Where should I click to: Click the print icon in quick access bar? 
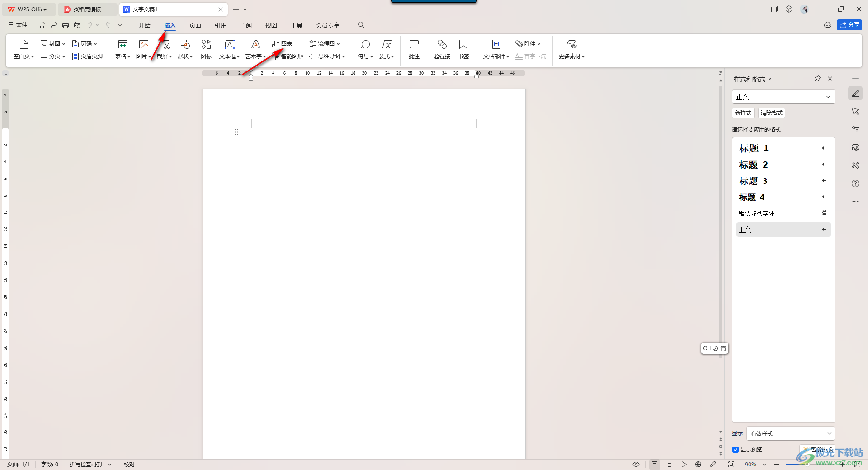(x=66, y=25)
